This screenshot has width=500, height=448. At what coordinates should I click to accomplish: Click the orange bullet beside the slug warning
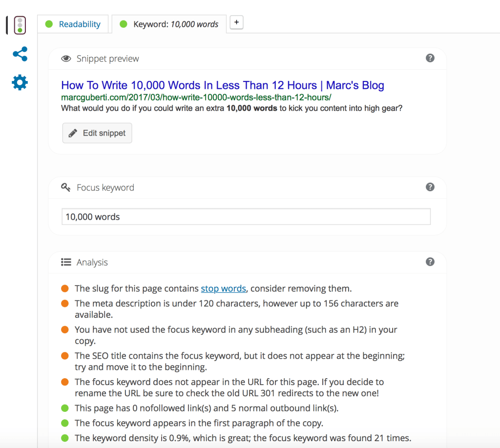(65, 288)
